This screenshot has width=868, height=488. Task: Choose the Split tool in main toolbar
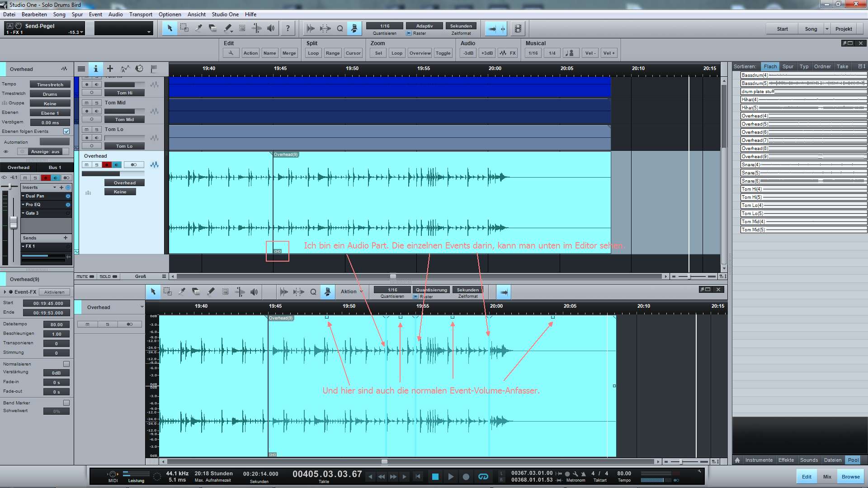click(198, 28)
